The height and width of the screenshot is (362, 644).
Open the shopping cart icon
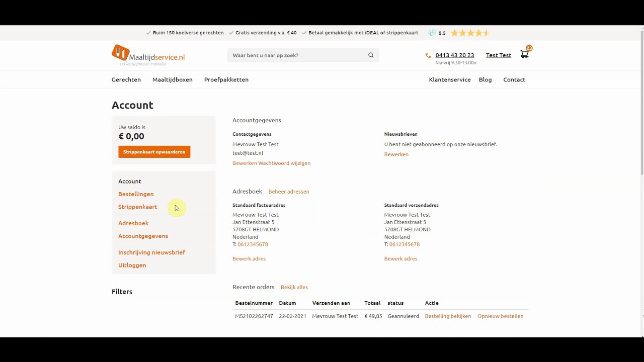point(525,55)
